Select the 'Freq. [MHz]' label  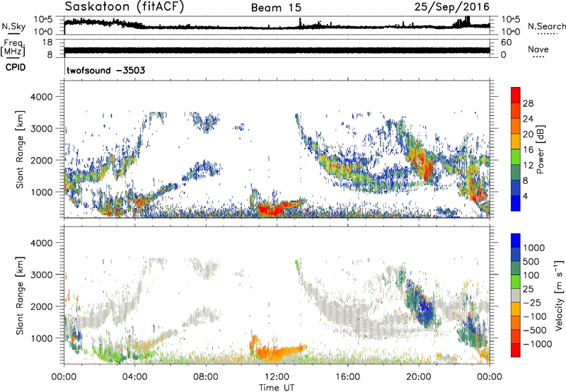click(x=13, y=48)
